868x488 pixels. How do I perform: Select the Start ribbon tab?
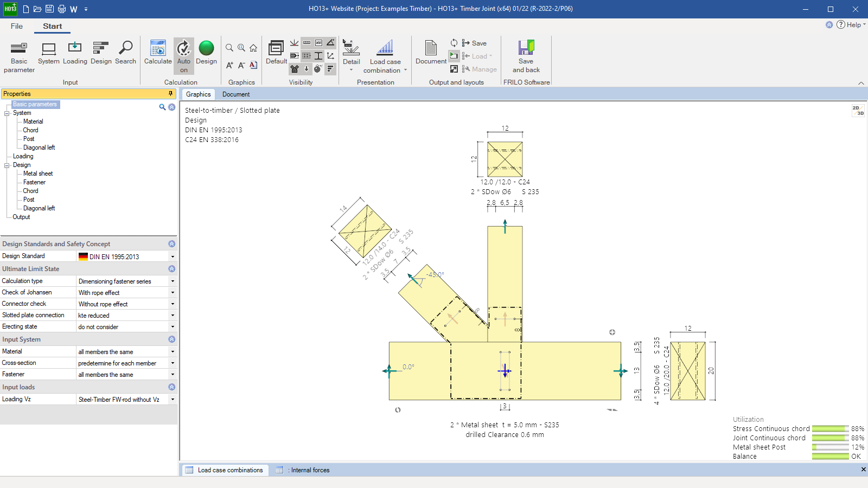pyautogui.click(x=53, y=26)
